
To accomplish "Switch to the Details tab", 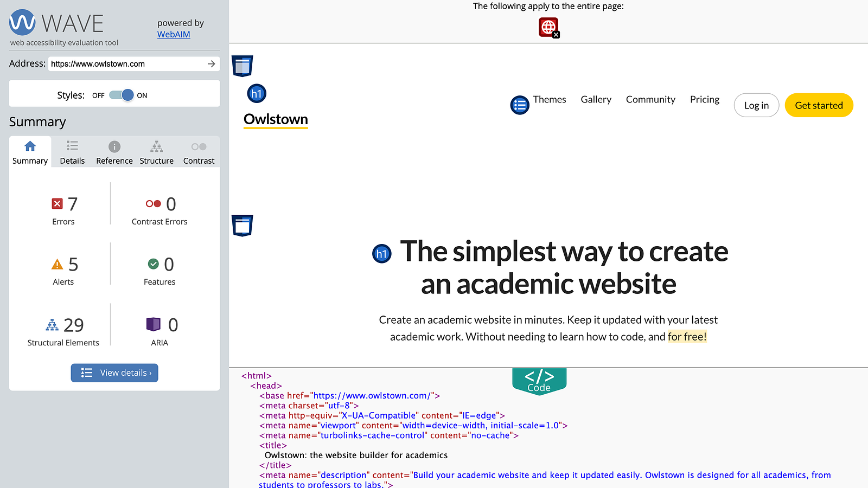I will (x=72, y=152).
